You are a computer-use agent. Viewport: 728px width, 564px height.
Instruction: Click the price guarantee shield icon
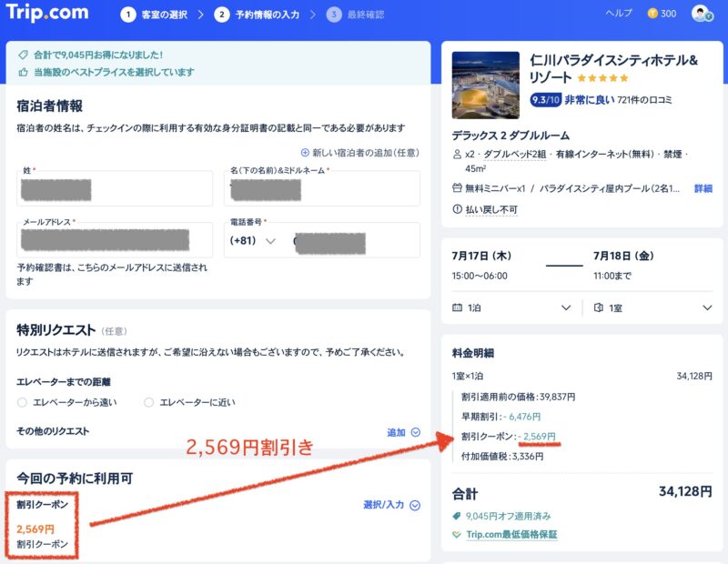pos(457,534)
